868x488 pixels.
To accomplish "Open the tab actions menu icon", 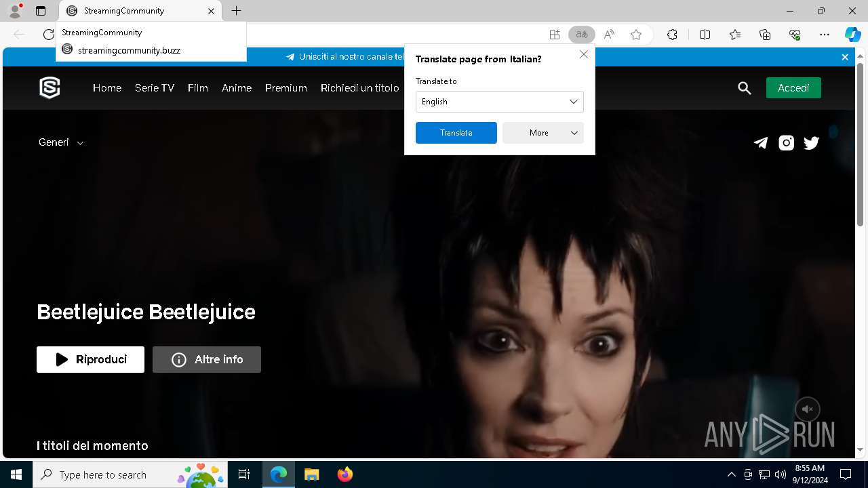I will click(x=41, y=11).
